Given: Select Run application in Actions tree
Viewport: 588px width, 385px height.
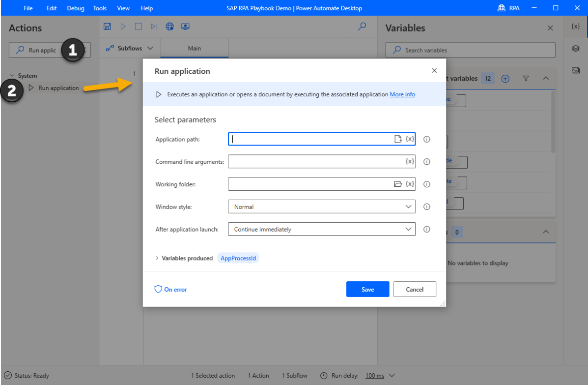Looking at the screenshot, I should (58, 88).
